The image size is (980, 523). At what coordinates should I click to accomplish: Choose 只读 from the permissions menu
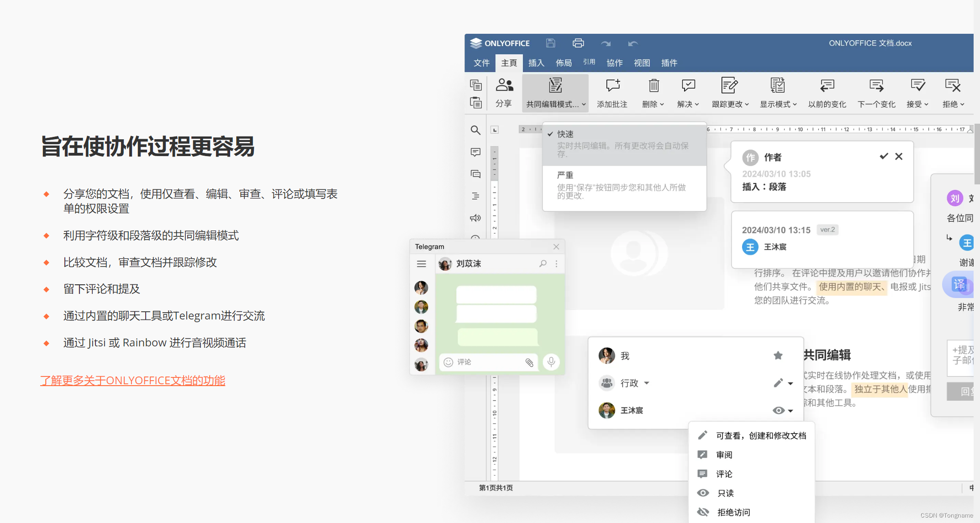[x=725, y=493]
